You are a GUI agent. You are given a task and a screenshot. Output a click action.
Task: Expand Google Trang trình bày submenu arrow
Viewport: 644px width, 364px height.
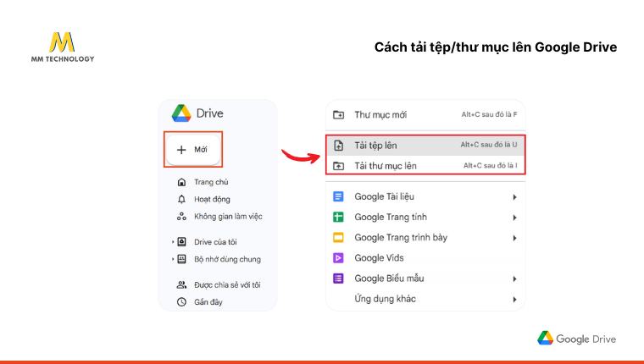coord(514,238)
